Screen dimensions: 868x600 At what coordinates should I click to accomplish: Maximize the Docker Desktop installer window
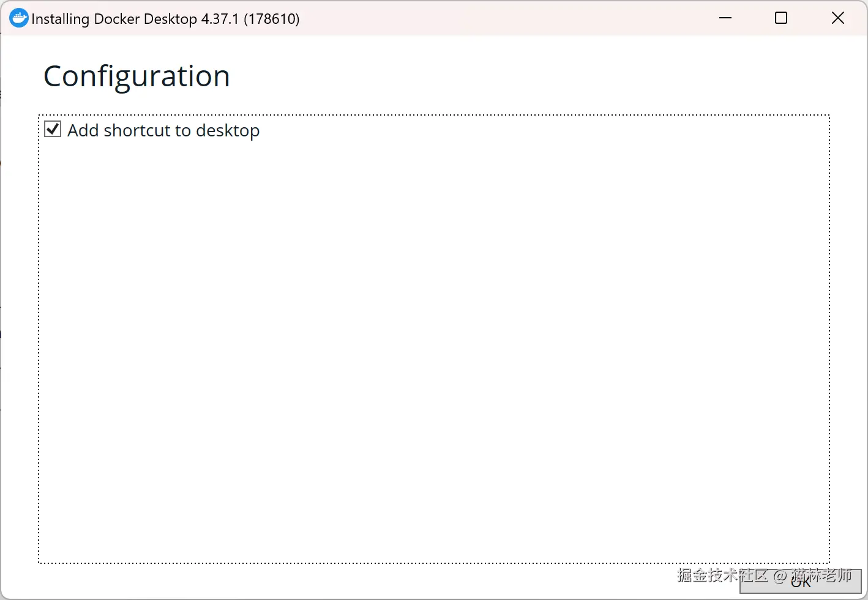(781, 18)
